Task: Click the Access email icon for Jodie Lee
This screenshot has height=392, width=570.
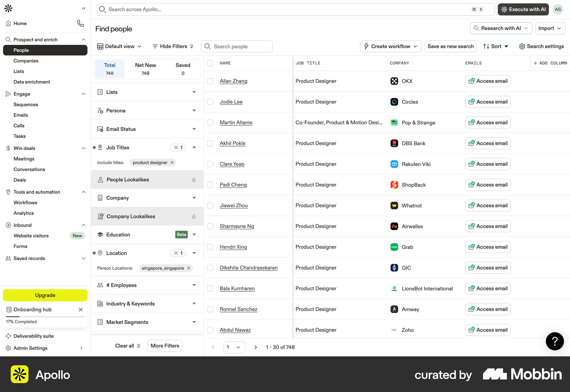Action: [472, 102]
